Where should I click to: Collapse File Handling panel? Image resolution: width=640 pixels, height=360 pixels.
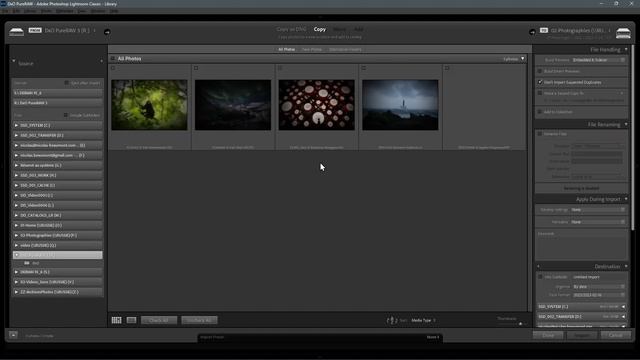coord(626,50)
